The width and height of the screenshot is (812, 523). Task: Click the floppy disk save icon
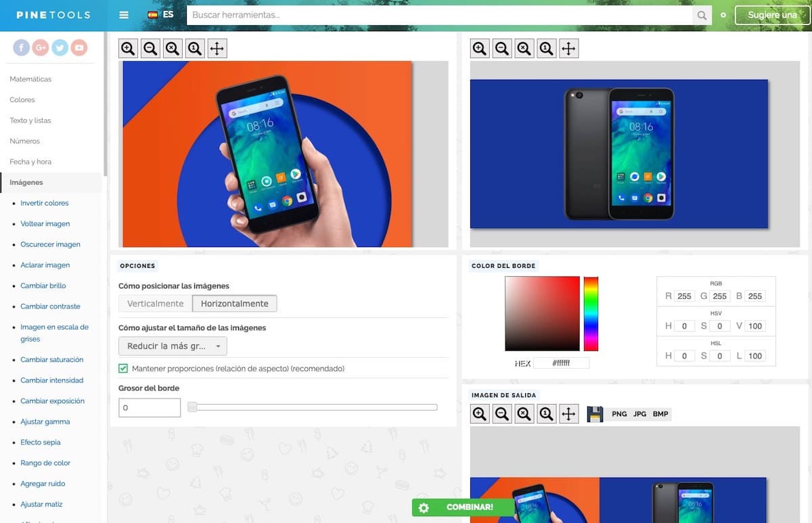pyautogui.click(x=595, y=414)
